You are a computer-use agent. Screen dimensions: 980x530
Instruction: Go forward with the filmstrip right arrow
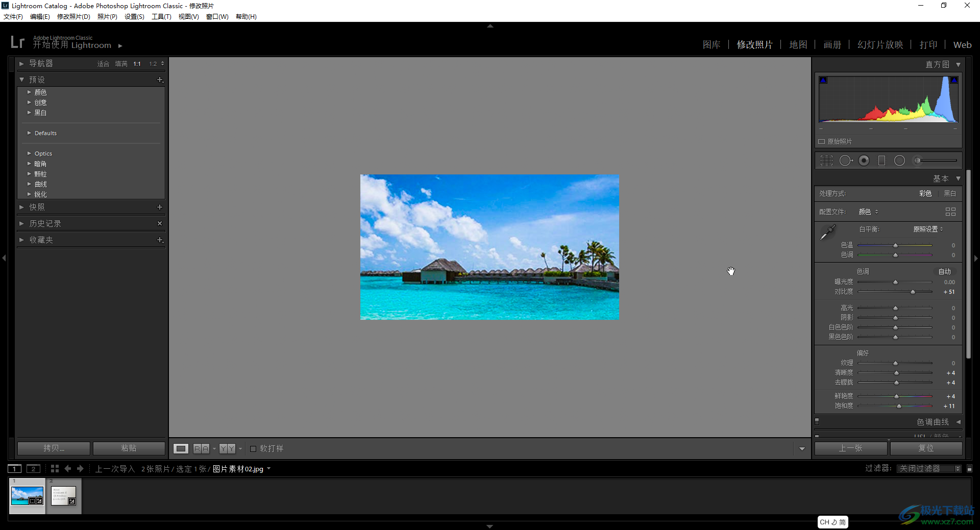point(80,468)
